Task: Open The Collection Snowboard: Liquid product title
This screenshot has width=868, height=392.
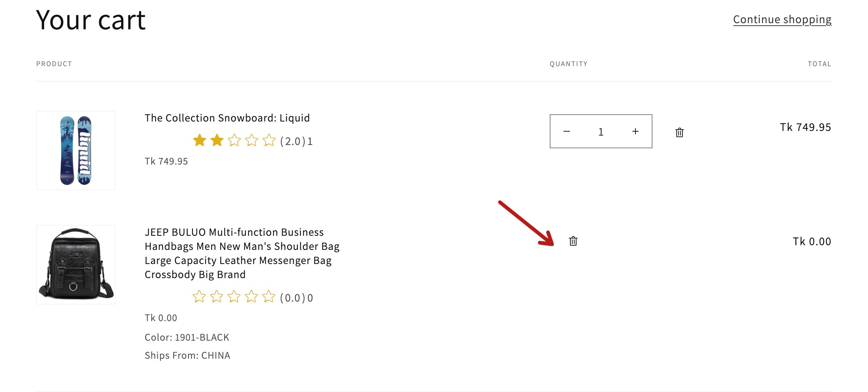Action: 227,118
